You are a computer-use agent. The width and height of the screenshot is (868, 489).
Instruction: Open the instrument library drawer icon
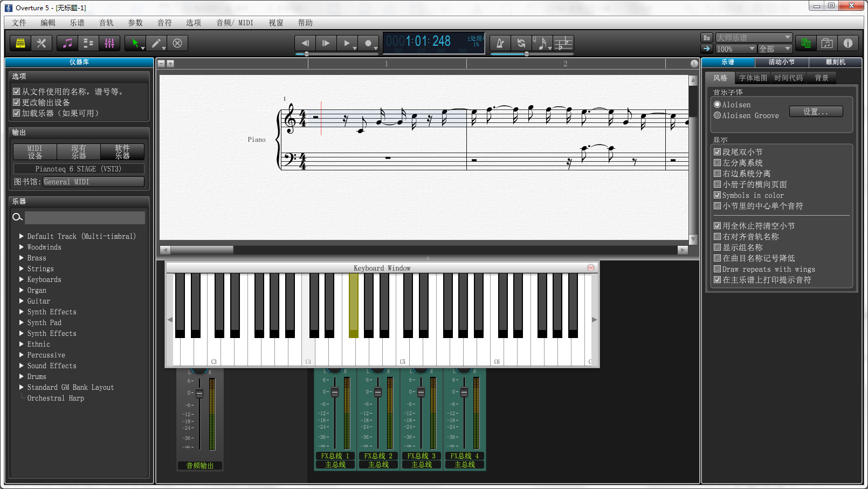pyautogui.click(x=20, y=43)
